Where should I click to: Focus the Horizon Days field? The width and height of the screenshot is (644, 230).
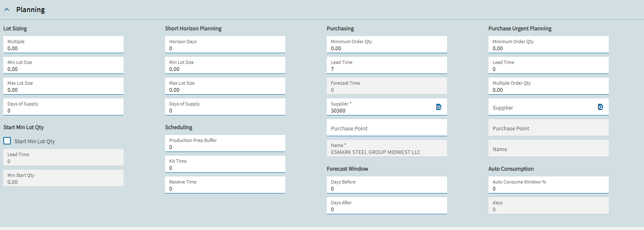pos(225,44)
